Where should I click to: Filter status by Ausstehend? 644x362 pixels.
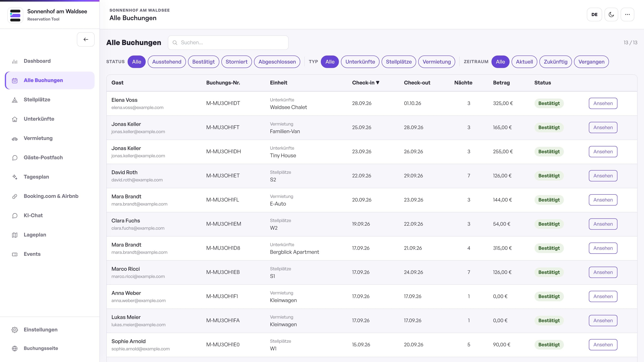point(167,62)
